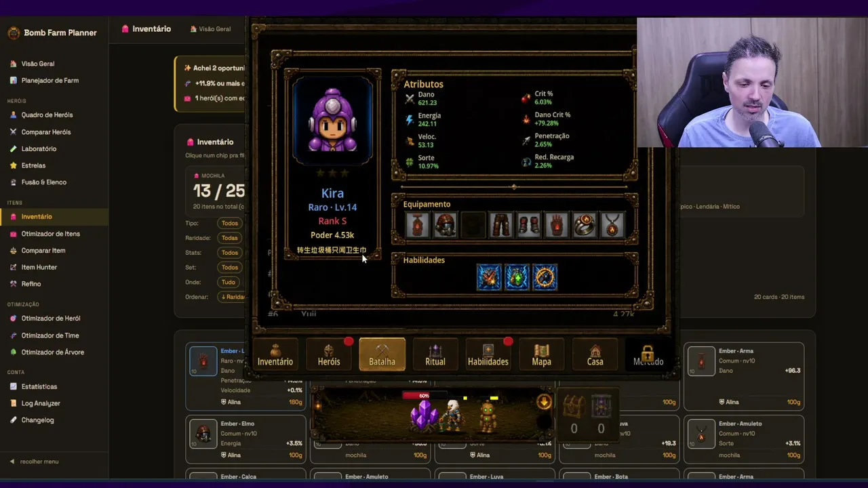This screenshot has height=488, width=868.
Task: Click the Planejador de Farm sidebar icon
Action: tap(14, 81)
